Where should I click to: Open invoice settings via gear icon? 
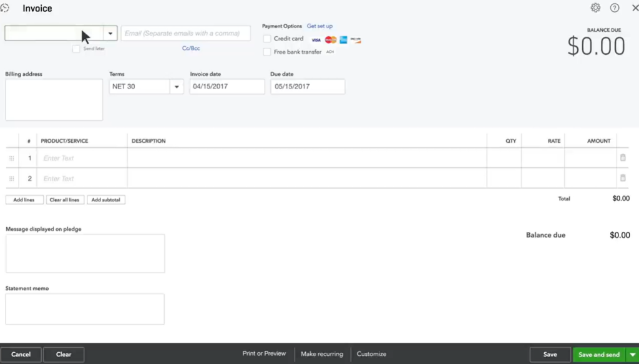pyautogui.click(x=595, y=8)
